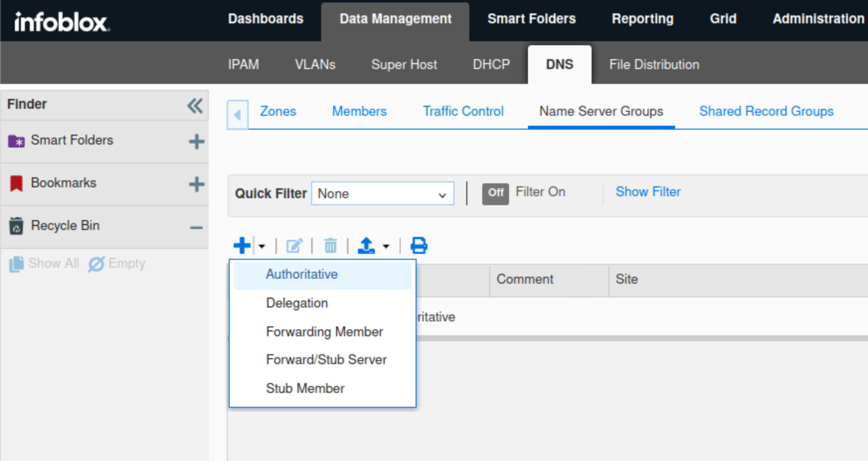Click the Edit pencil icon in toolbar
This screenshot has height=461, width=868.
(294, 245)
